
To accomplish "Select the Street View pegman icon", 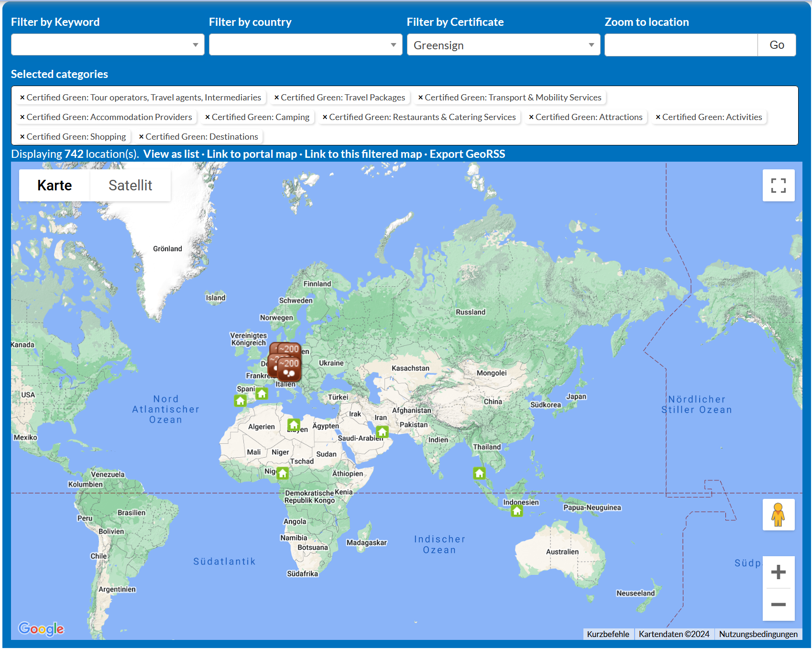I will pos(778,515).
